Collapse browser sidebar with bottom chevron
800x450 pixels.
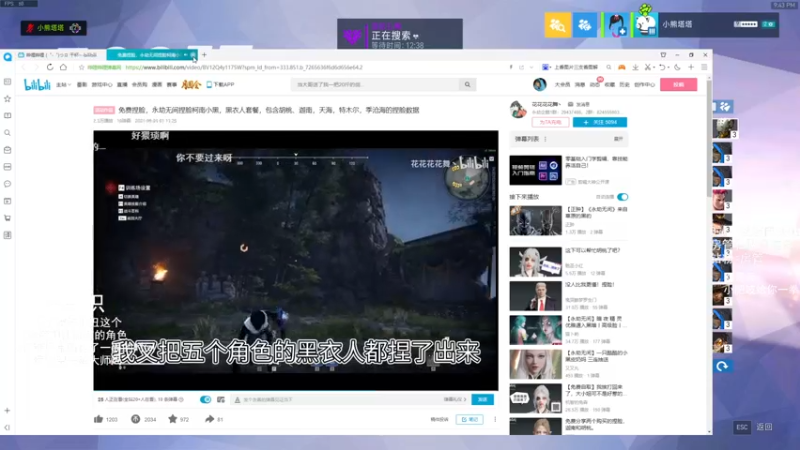click(x=7, y=428)
